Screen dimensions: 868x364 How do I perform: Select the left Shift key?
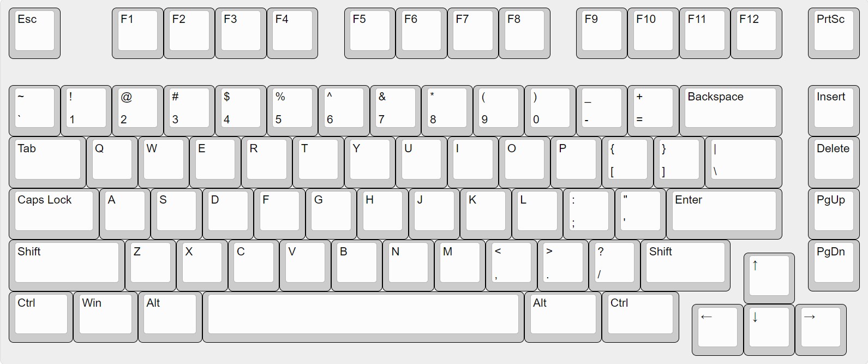tap(67, 265)
